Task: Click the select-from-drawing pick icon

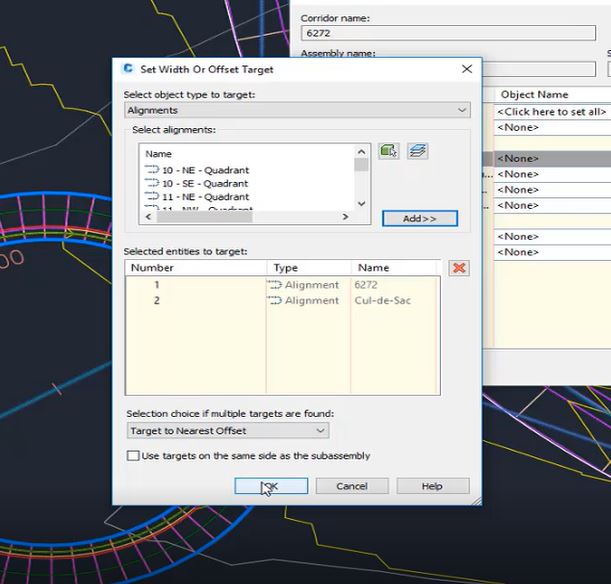Action: [x=388, y=151]
